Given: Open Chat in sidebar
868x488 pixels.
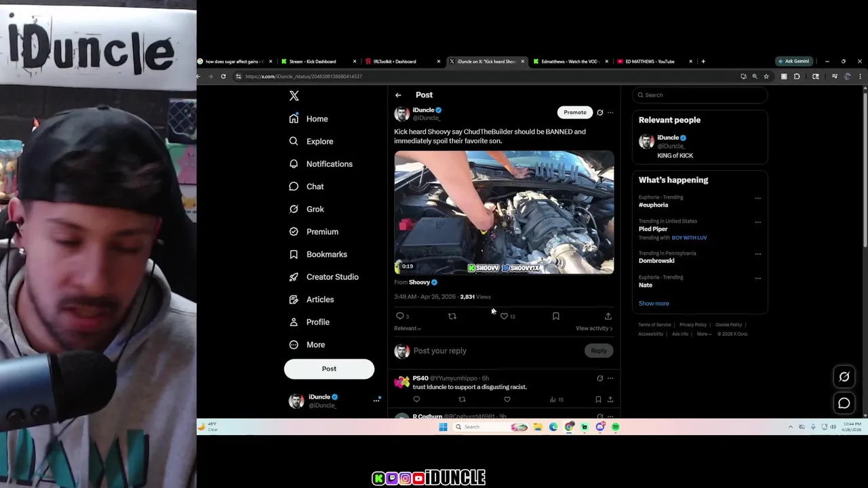Looking at the screenshot, I should pos(307,186).
